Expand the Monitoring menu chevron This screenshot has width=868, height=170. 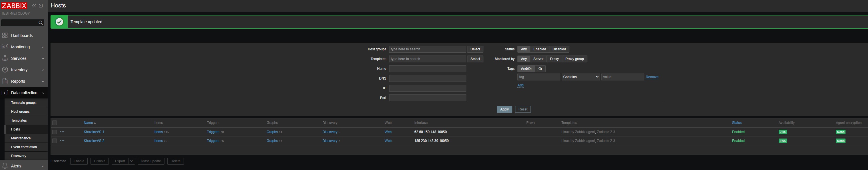pos(43,47)
